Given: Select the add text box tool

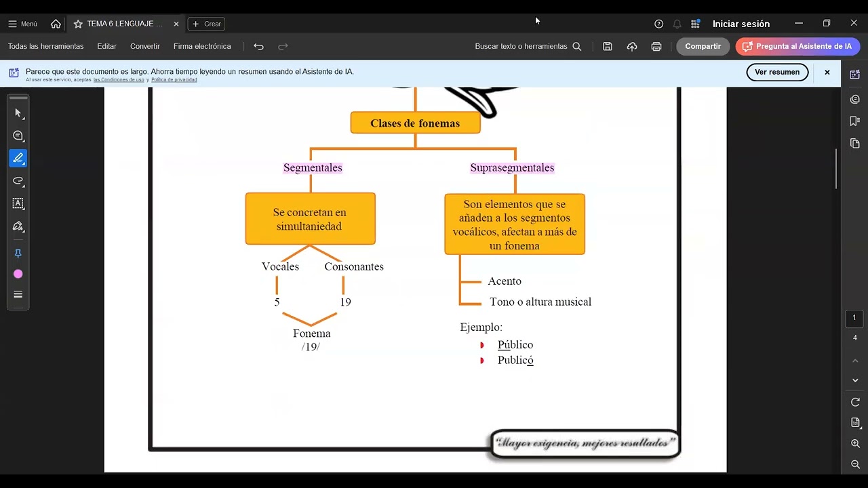Looking at the screenshot, I should click(18, 203).
